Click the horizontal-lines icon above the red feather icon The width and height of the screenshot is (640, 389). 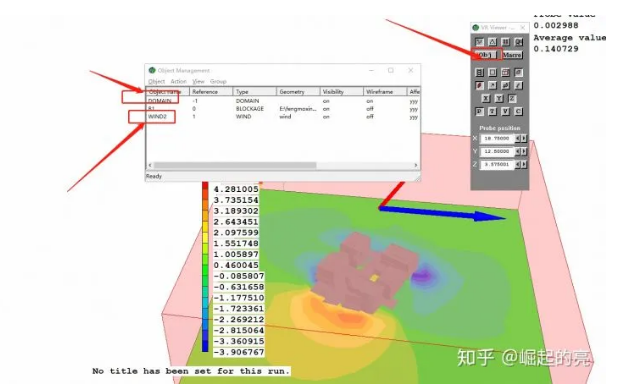[x=480, y=72]
